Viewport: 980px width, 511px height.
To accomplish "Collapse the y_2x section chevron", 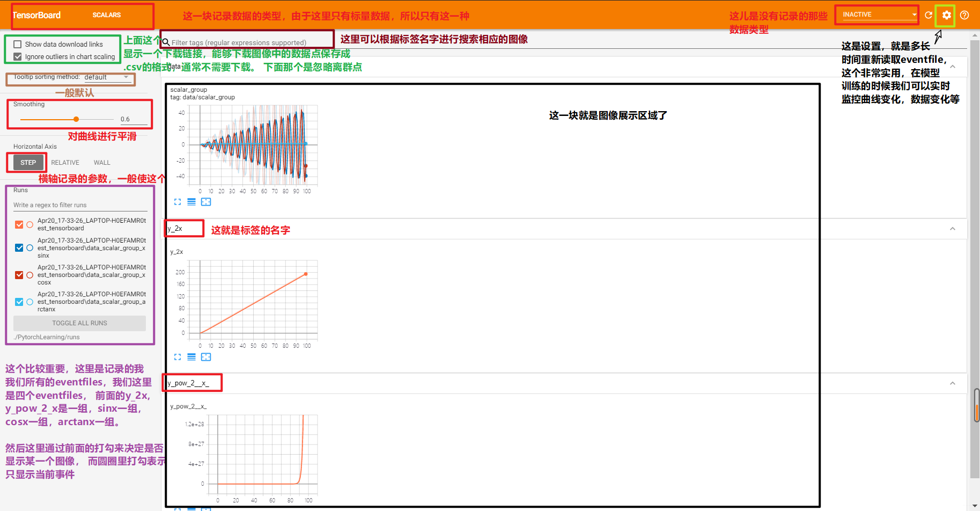I will (953, 229).
